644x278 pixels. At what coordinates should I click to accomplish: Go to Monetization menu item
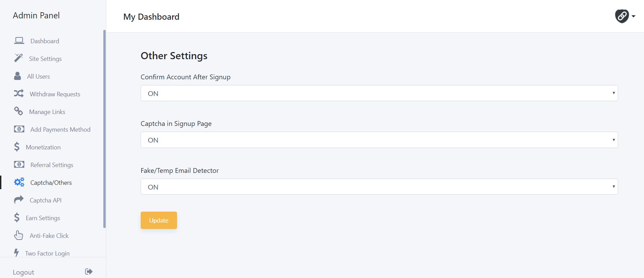(x=43, y=147)
